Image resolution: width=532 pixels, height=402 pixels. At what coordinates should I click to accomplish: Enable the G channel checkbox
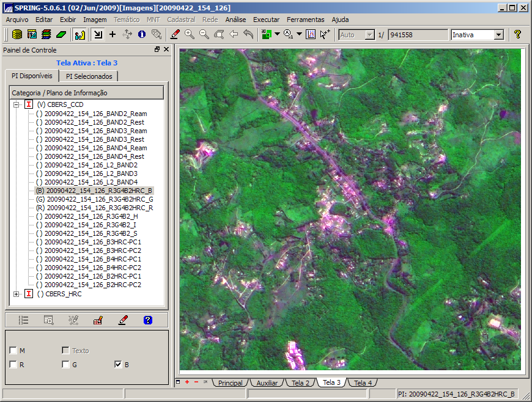pos(65,365)
